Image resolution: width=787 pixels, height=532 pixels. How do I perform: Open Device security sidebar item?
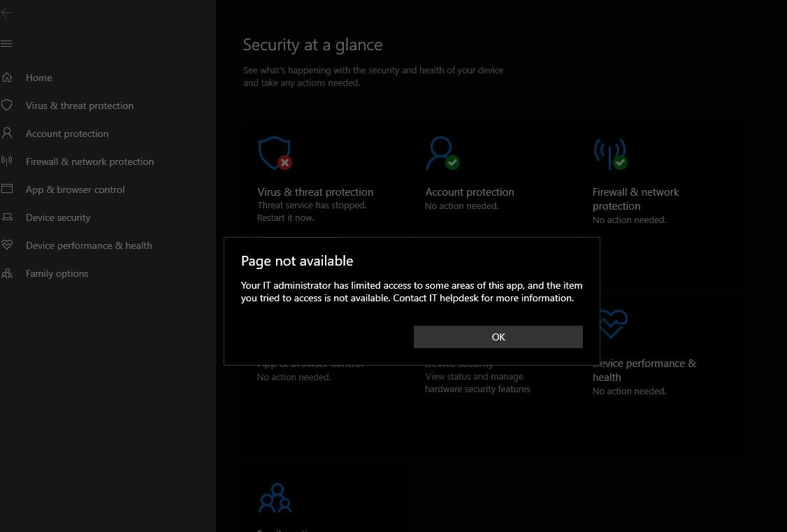click(x=58, y=218)
